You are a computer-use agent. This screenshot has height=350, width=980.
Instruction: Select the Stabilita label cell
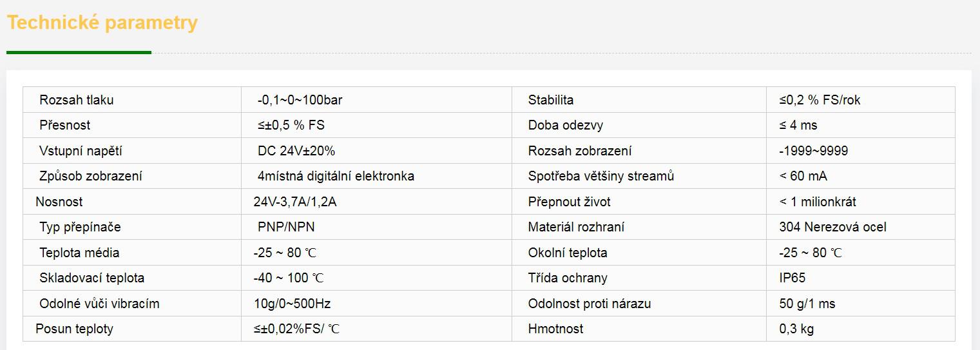[550, 100]
